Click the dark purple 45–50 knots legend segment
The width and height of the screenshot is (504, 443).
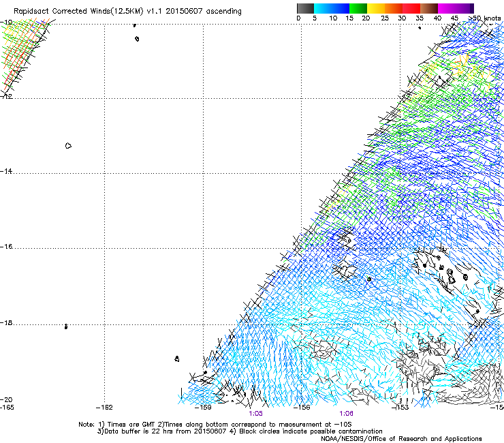point(464,8)
